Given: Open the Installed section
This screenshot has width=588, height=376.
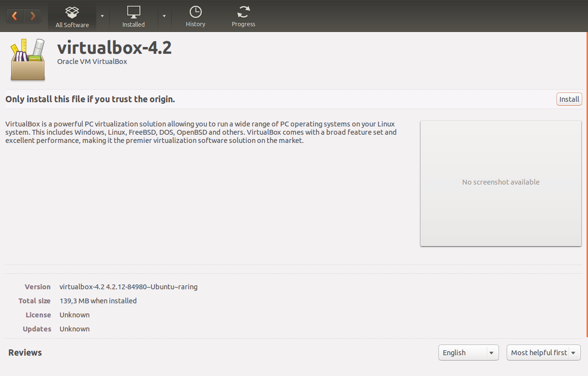Looking at the screenshot, I should 134,17.
